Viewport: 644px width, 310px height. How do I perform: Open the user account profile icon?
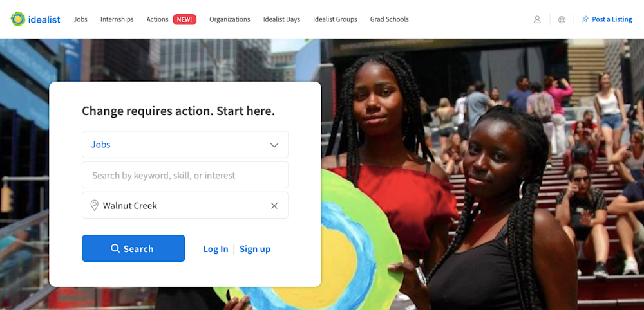[x=537, y=19]
